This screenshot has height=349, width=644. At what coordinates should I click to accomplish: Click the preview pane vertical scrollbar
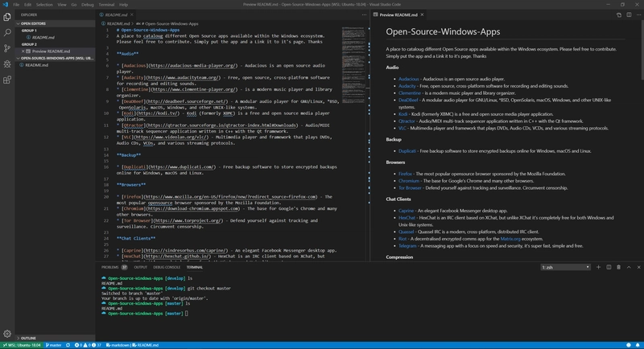coord(642,50)
